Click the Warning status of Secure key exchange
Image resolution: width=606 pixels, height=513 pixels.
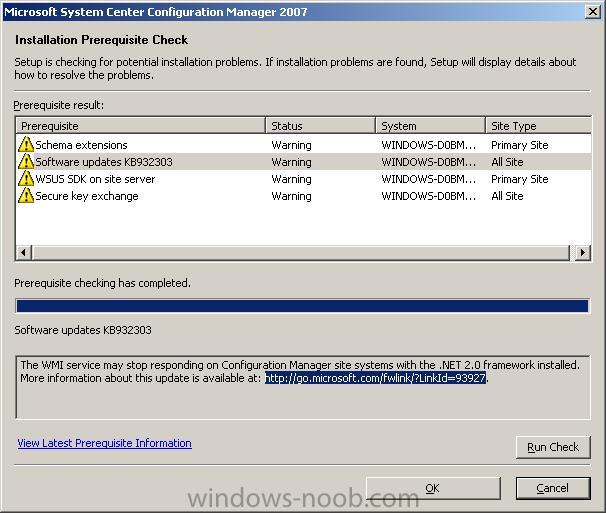291,196
